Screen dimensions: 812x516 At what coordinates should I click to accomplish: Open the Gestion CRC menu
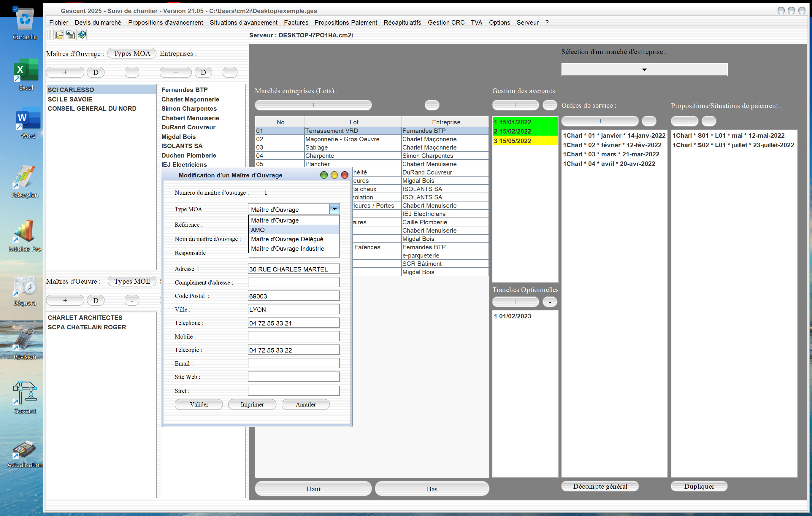point(446,23)
